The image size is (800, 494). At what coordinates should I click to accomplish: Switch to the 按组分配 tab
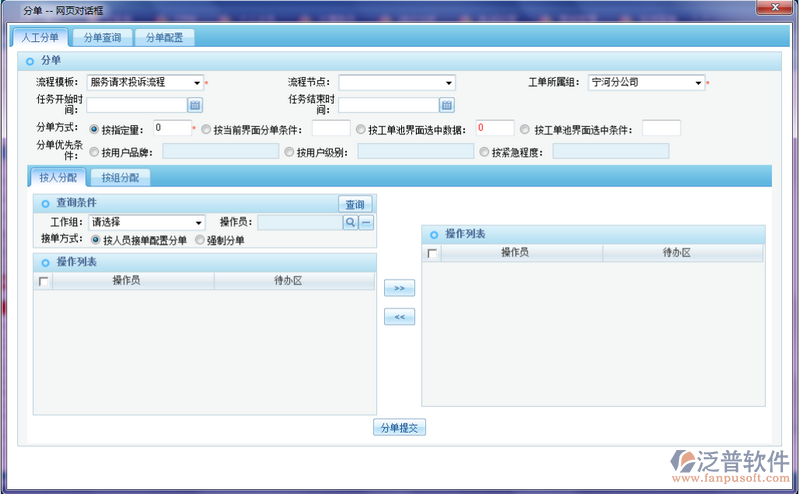pos(120,177)
